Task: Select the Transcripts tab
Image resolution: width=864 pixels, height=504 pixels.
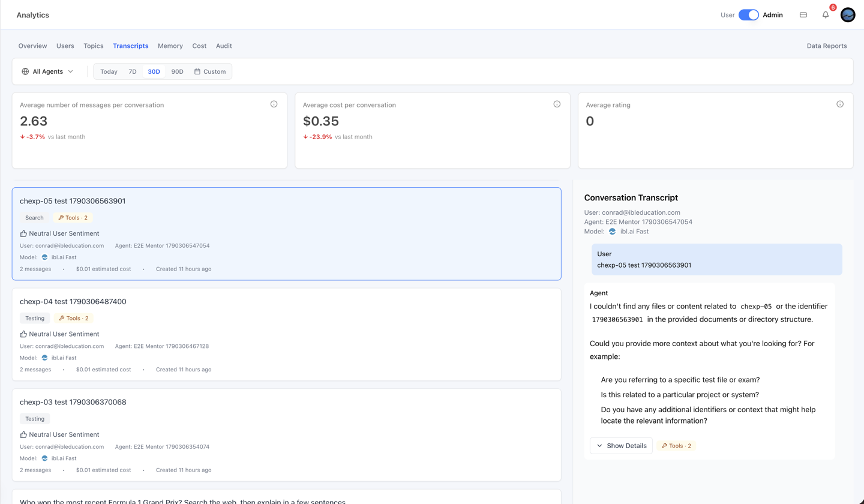Action: [x=131, y=46]
